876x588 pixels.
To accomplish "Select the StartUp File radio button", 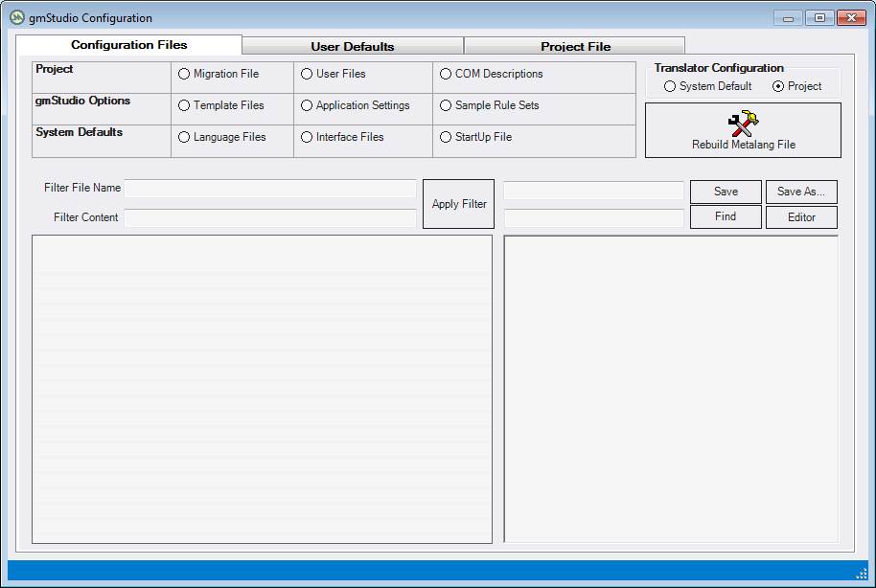I will [x=446, y=138].
